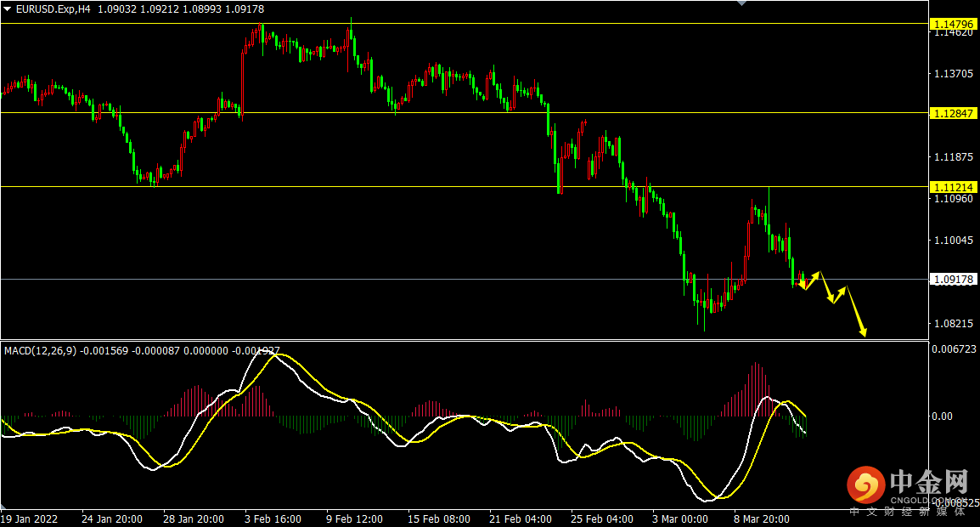This screenshot has width=980, height=527.
Task: Click the MACD 0.00 level scale label
Action: (942, 416)
